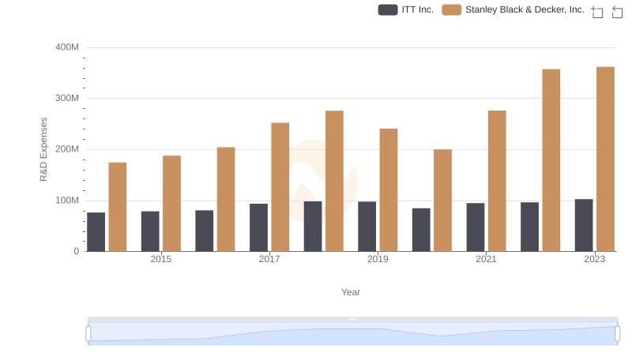Viewport: 632px width, 364px height.
Task: Click the 300M y-axis label
Action: [x=67, y=98]
